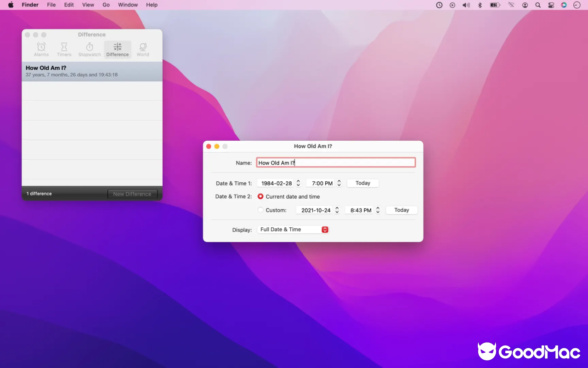Open Control Center in menu bar
Image resolution: width=588 pixels, height=368 pixels.
pyautogui.click(x=551, y=5)
